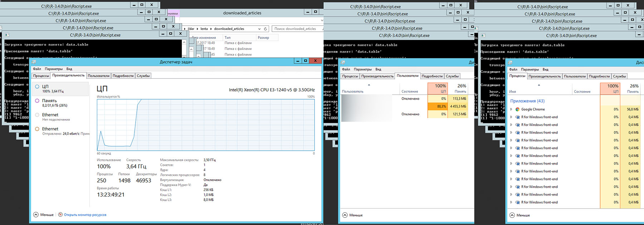Click the Google Chrome icon in process list

click(517, 109)
